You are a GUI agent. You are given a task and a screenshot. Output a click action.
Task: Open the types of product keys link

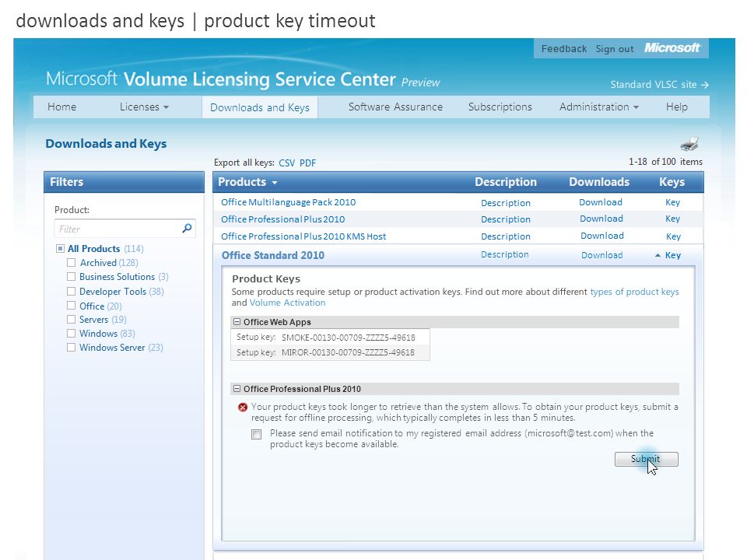pyautogui.click(x=634, y=292)
